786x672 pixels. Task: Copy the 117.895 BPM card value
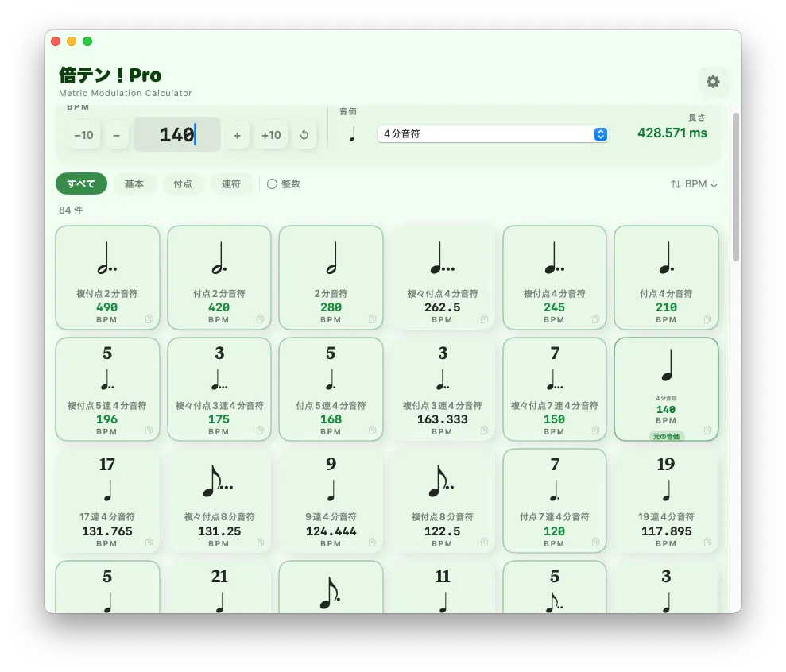tap(707, 543)
